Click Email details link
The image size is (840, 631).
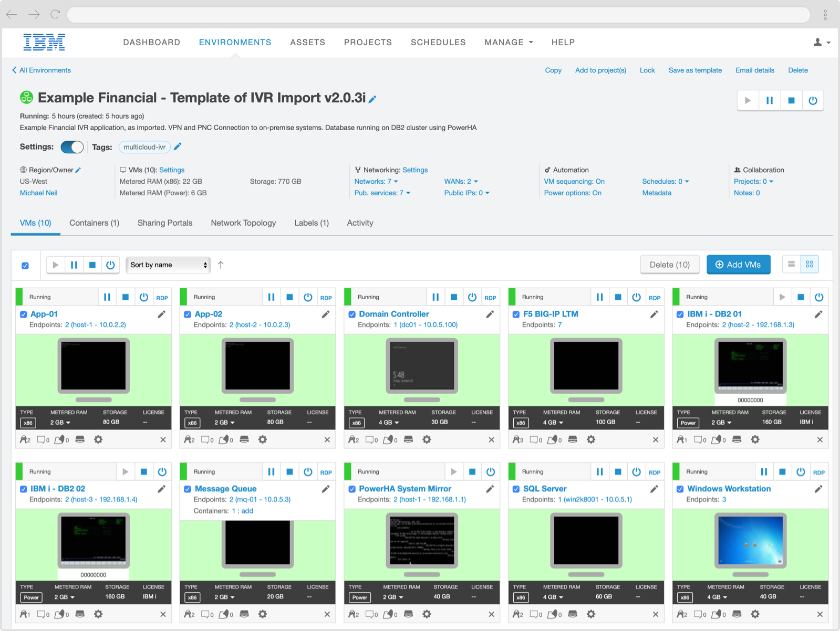coord(755,70)
